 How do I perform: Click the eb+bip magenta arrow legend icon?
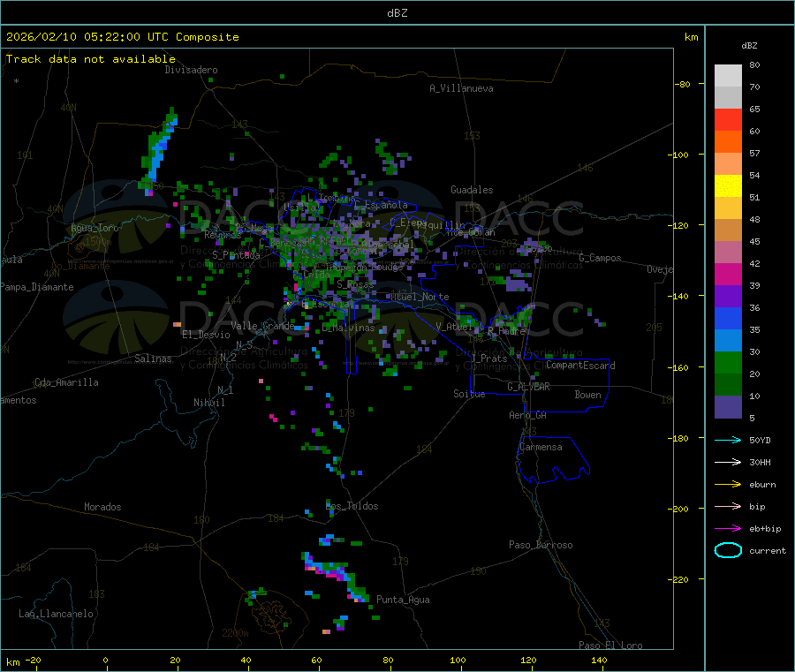coord(728,528)
